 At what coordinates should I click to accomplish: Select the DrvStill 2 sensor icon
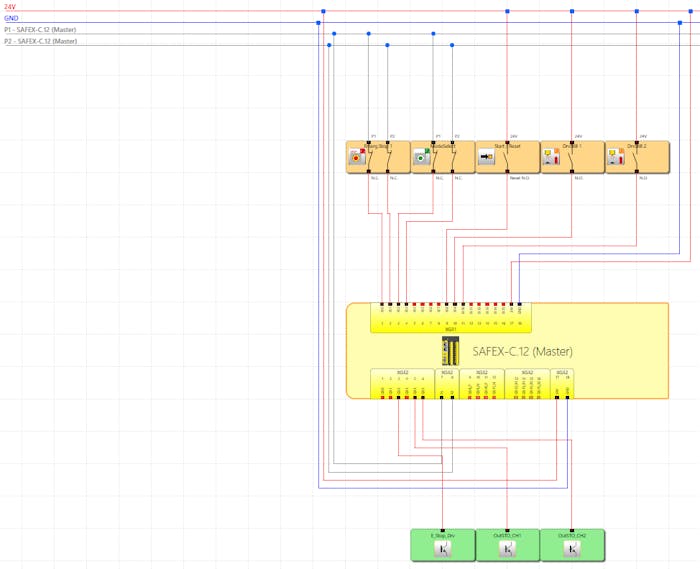coord(616,157)
